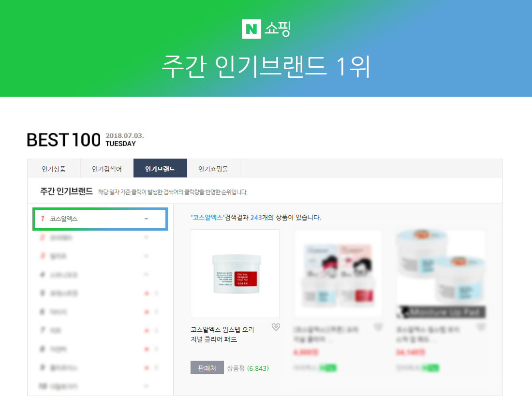Click the BEST 100 heading
532x396 pixels.
tap(64, 140)
